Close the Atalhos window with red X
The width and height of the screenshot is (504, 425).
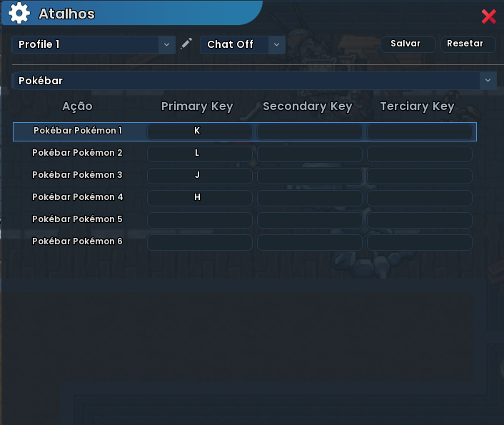pyautogui.click(x=489, y=16)
